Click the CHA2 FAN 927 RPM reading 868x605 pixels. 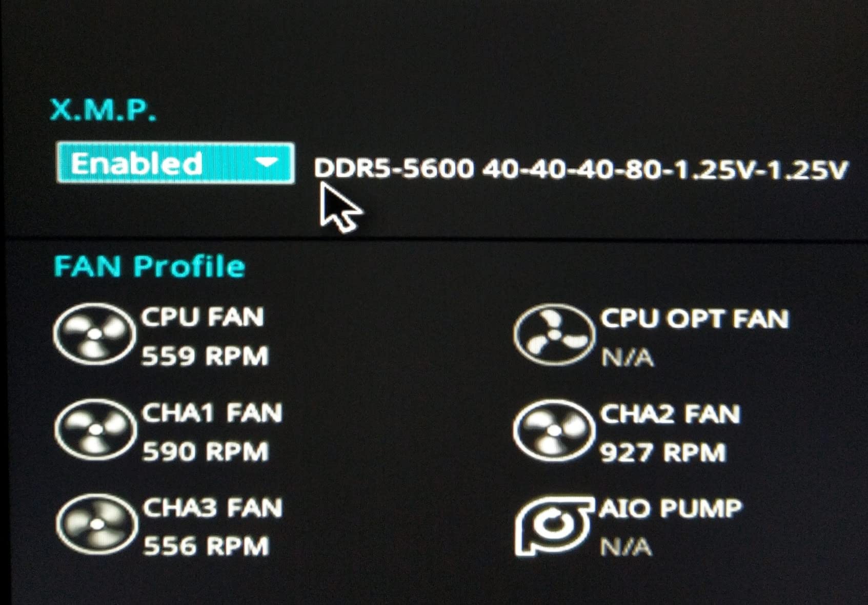[x=663, y=452]
